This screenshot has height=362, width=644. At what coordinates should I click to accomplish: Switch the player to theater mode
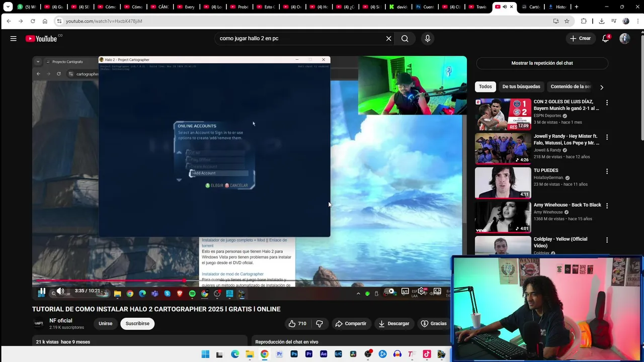pos(437,291)
